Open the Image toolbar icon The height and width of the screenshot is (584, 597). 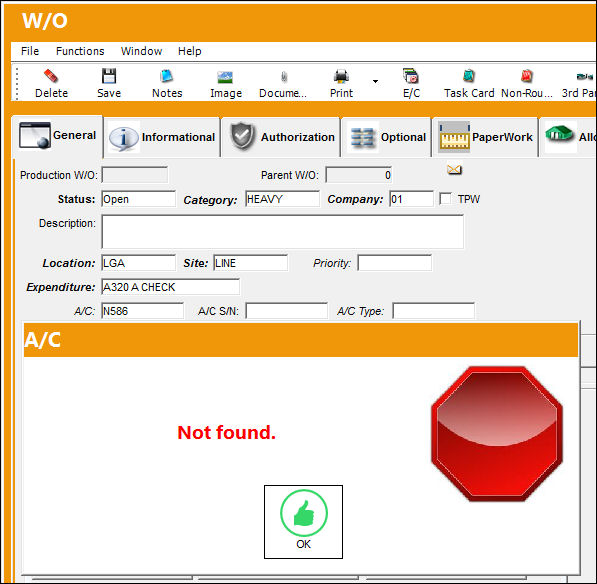[x=225, y=77]
